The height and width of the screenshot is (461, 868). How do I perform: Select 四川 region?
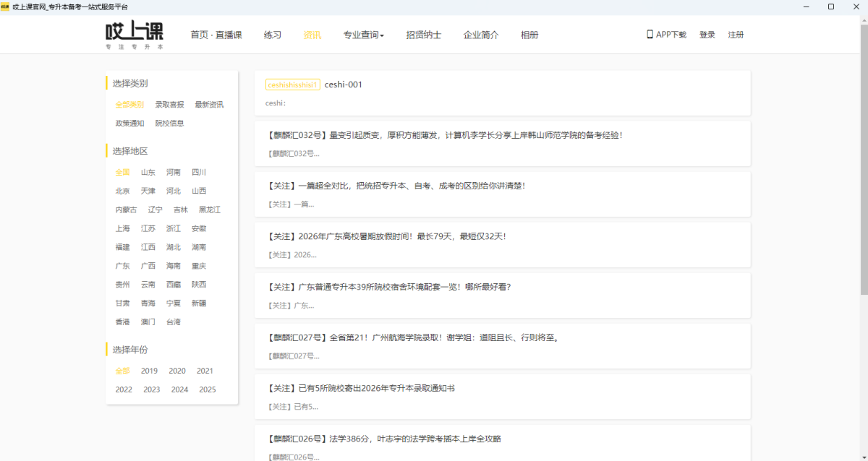(x=199, y=173)
